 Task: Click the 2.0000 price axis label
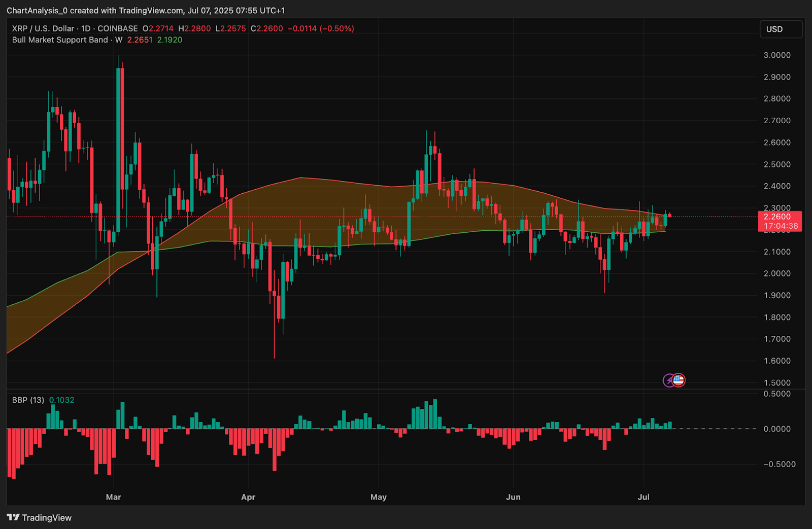coord(777,273)
